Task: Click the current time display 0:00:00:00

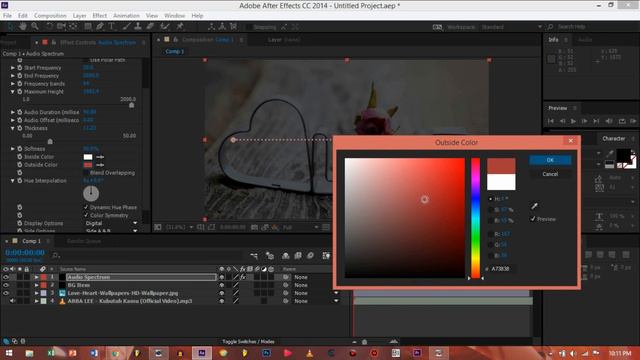Action: coord(25,253)
